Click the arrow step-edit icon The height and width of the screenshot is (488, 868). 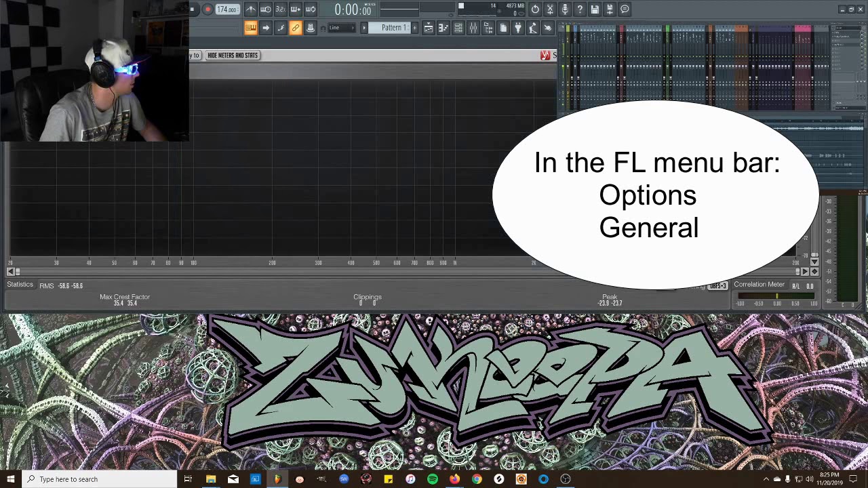(266, 28)
